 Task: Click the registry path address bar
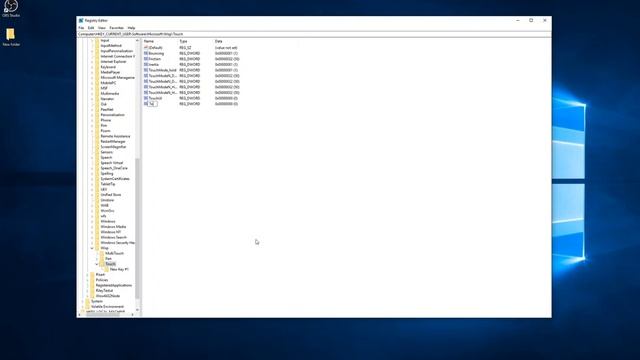(x=314, y=34)
